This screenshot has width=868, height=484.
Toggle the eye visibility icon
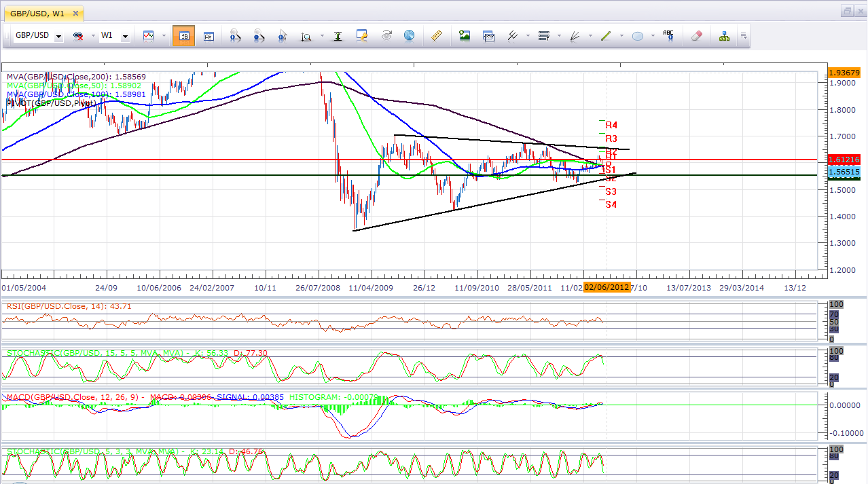click(x=386, y=36)
